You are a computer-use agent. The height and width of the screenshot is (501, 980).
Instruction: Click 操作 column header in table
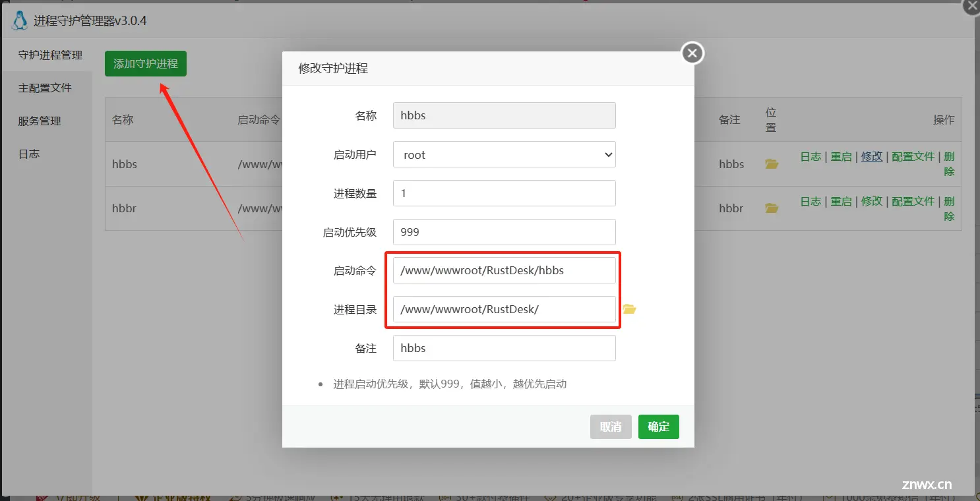(x=944, y=120)
